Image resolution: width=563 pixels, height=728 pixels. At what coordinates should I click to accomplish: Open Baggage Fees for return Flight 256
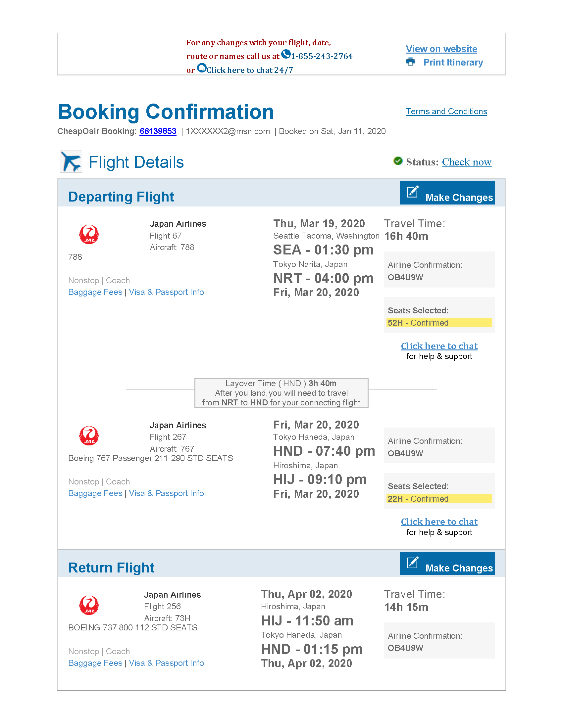pos(95,663)
